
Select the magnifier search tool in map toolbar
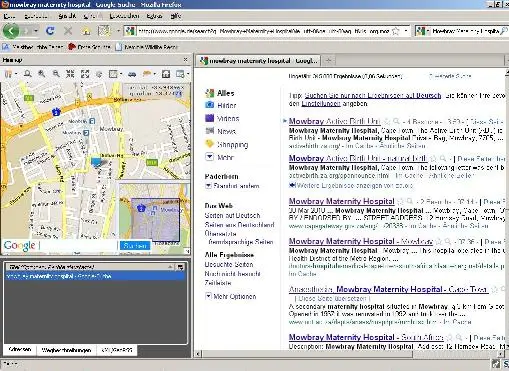pyautogui.click(x=28, y=74)
